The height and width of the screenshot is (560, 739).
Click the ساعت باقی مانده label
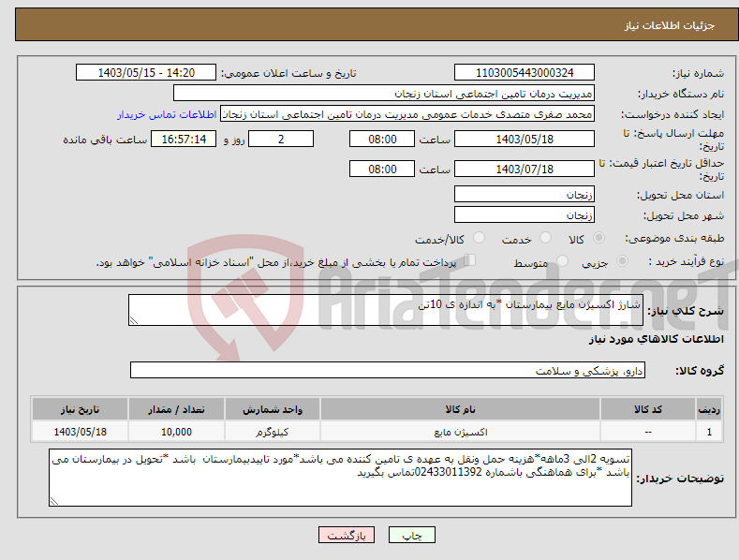point(105,140)
